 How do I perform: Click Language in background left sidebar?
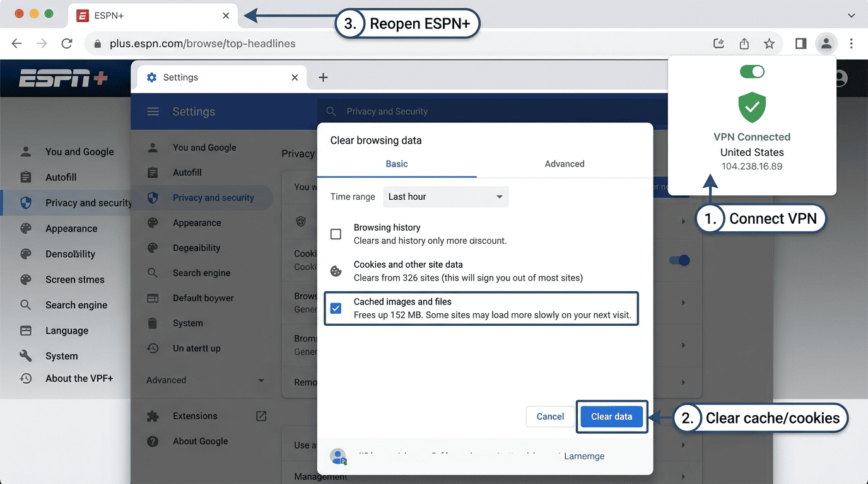click(x=67, y=330)
